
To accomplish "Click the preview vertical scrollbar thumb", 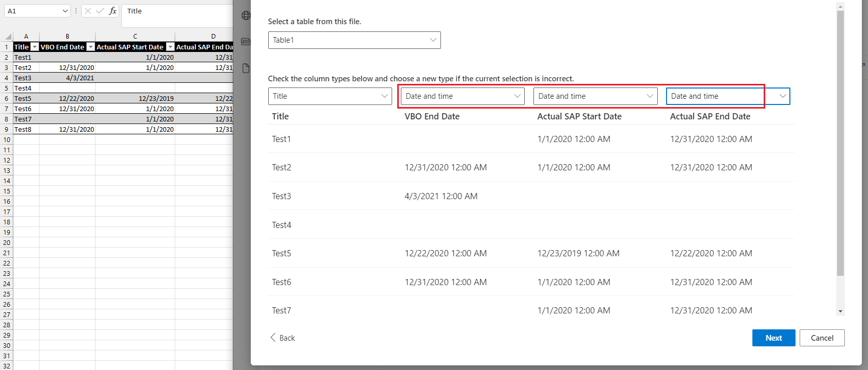I will point(840,143).
